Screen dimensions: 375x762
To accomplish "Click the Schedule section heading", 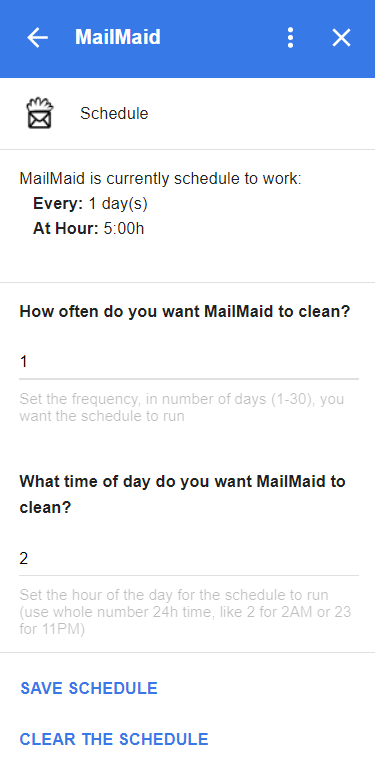I will point(114,113).
